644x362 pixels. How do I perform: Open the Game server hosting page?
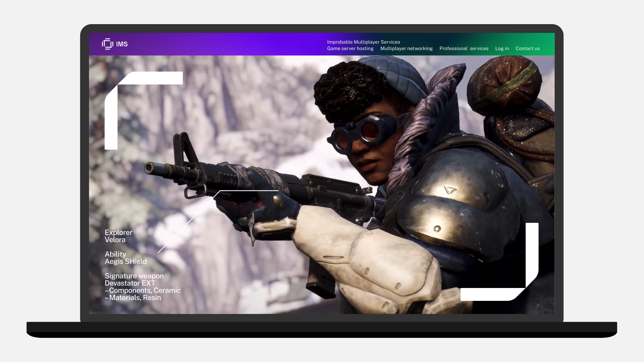click(x=350, y=49)
